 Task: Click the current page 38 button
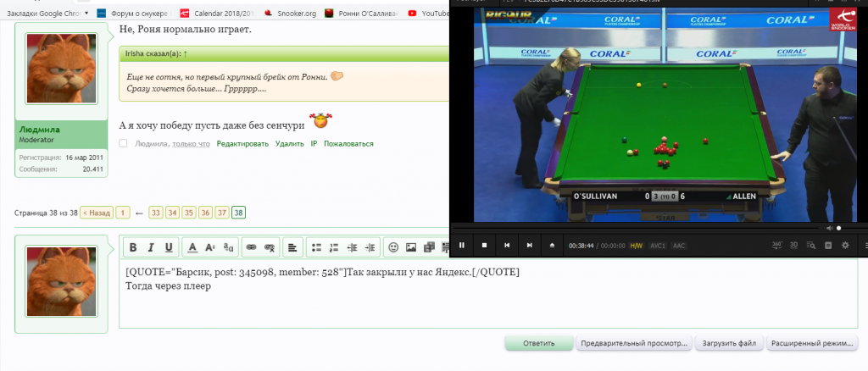click(239, 213)
